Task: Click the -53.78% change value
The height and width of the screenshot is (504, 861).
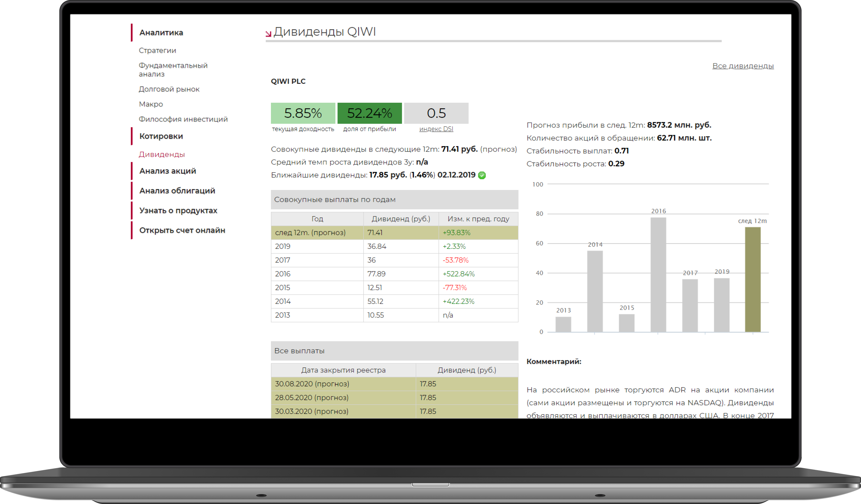Action: point(455,260)
